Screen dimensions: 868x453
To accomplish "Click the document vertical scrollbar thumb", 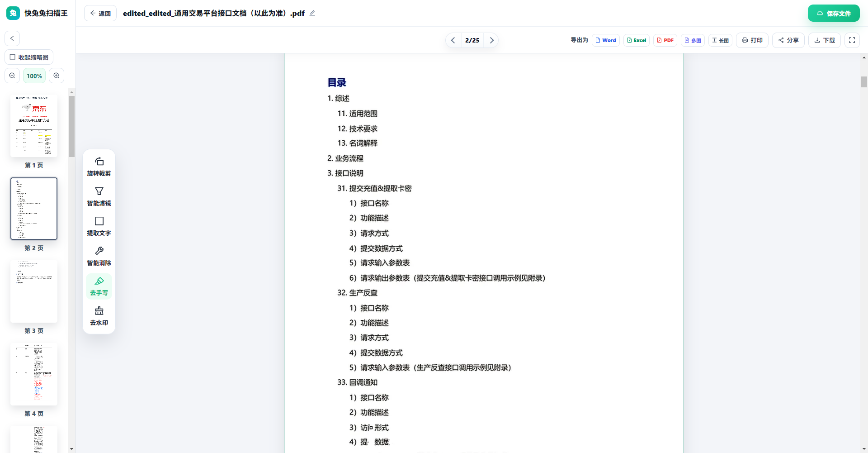I will [864, 82].
